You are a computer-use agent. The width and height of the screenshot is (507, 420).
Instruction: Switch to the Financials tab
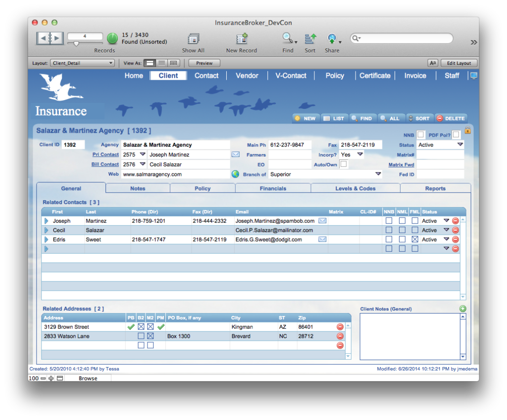[273, 188]
